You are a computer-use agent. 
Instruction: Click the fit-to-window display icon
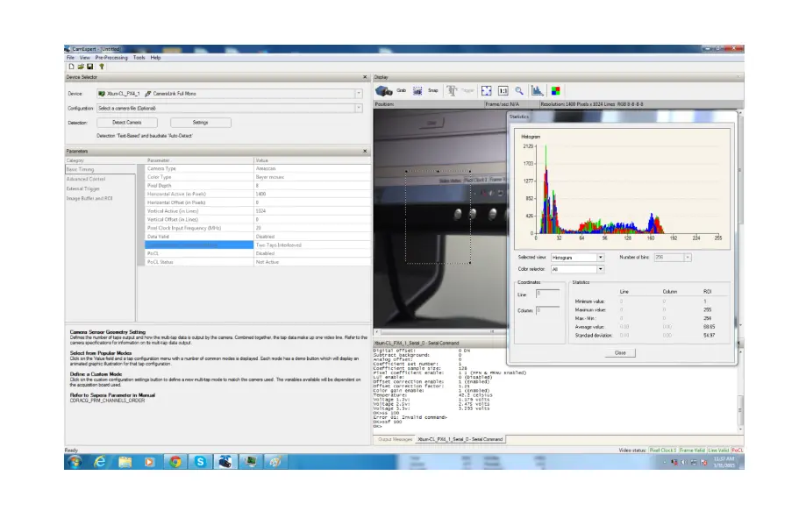click(x=487, y=90)
